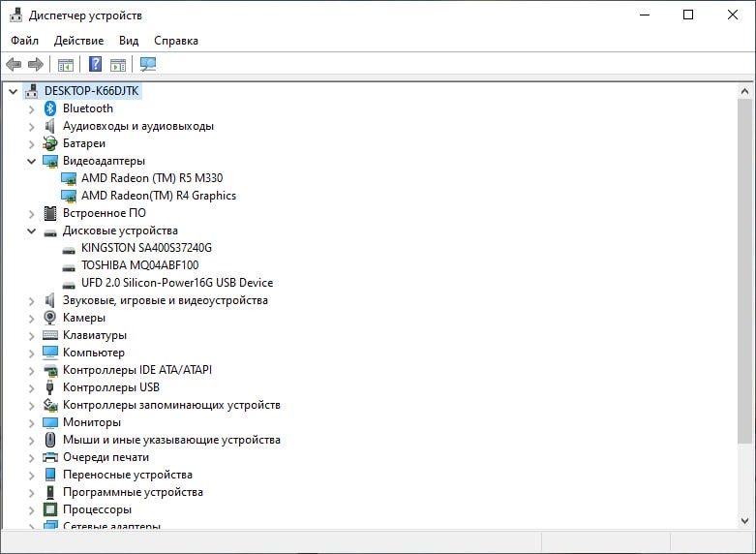Click the Камеры webcam icon

pos(50,318)
